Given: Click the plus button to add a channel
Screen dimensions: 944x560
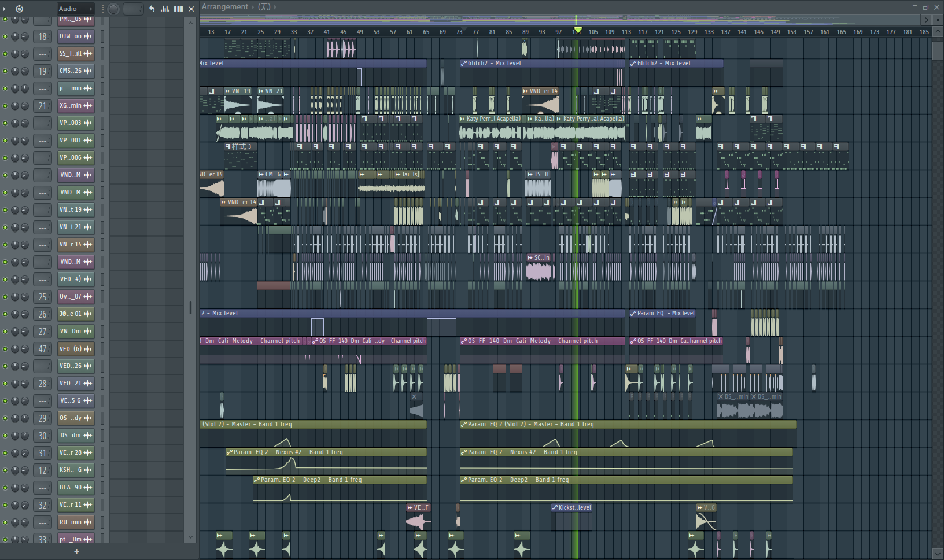Looking at the screenshot, I should click(x=76, y=551).
